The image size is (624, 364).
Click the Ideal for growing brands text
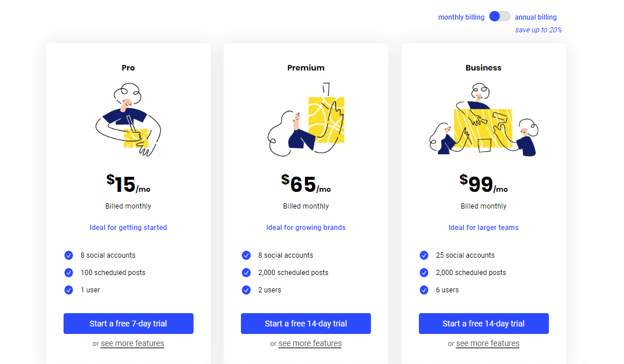pos(306,228)
